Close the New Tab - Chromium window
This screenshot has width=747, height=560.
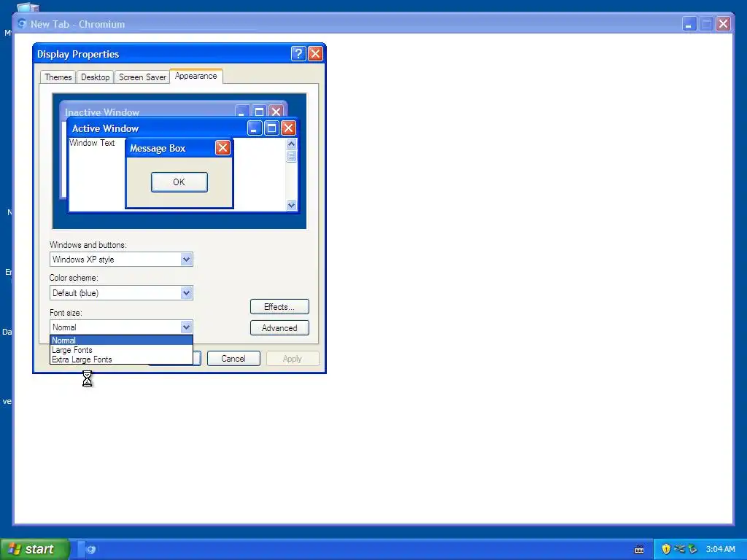(723, 24)
